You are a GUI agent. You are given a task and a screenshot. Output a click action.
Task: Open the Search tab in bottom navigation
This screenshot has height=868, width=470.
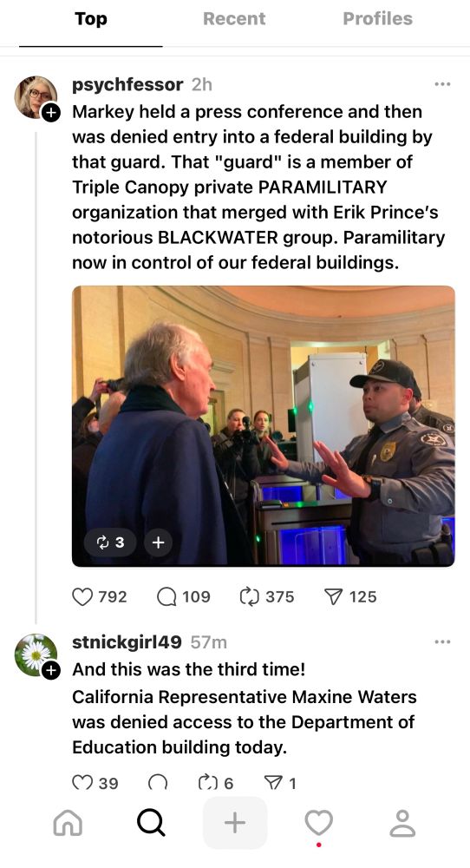[x=150, y=823]
